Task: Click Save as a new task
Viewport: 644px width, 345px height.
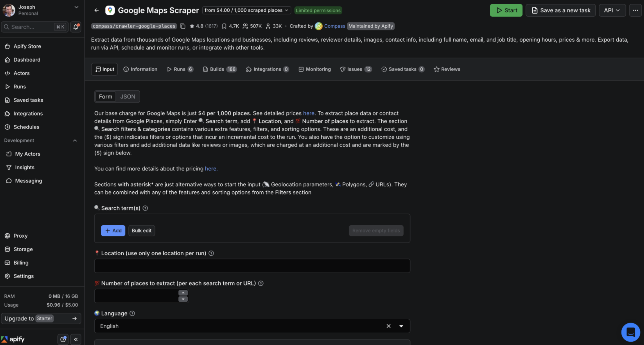Action: click(x=561, y=10)
